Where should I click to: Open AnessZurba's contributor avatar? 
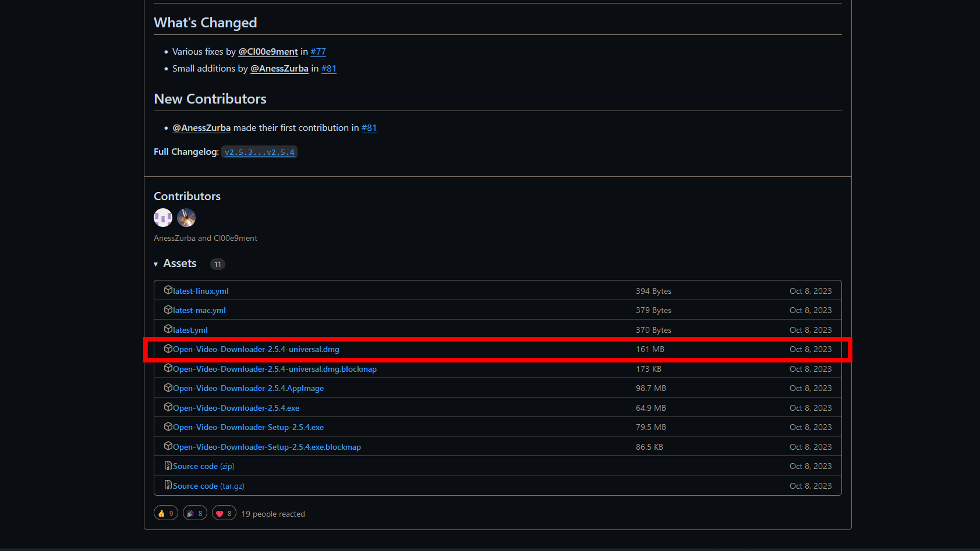pos(163,218)
